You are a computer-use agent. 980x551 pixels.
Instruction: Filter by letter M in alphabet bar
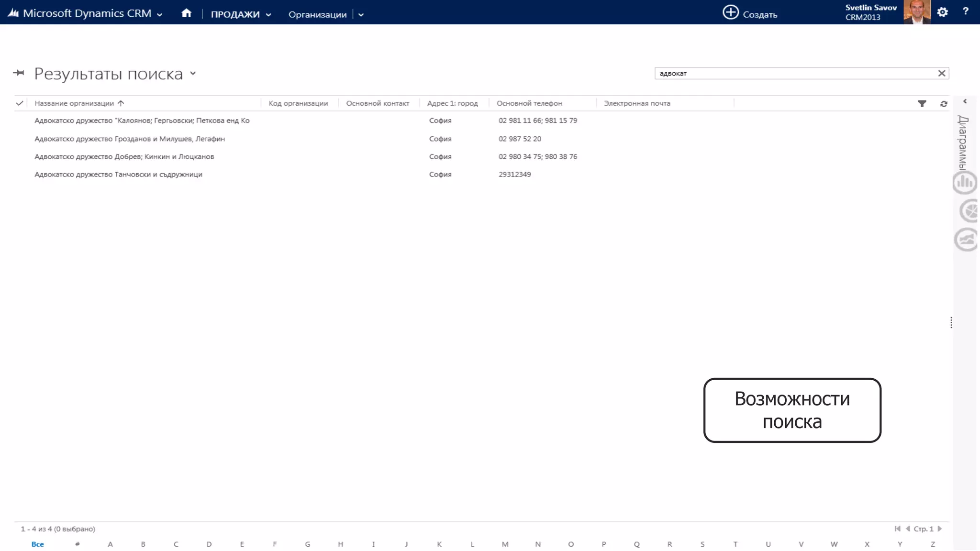click(x=505, y=544)
